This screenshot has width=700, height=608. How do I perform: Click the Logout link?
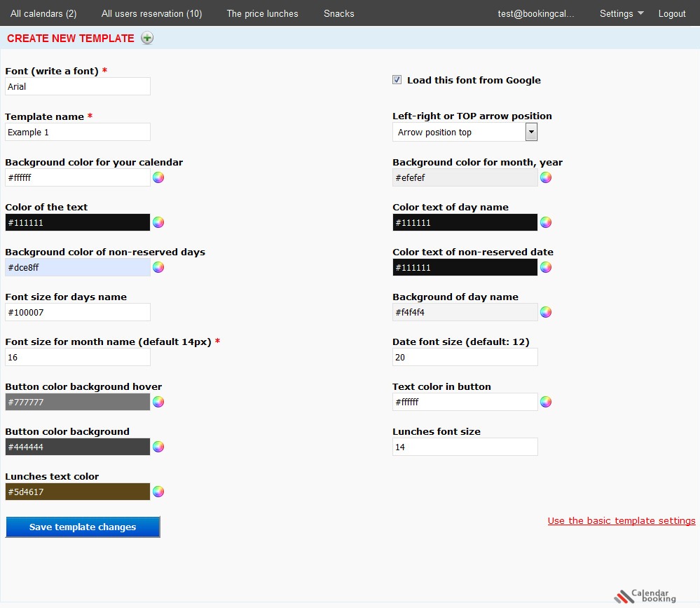click(672, 13)
